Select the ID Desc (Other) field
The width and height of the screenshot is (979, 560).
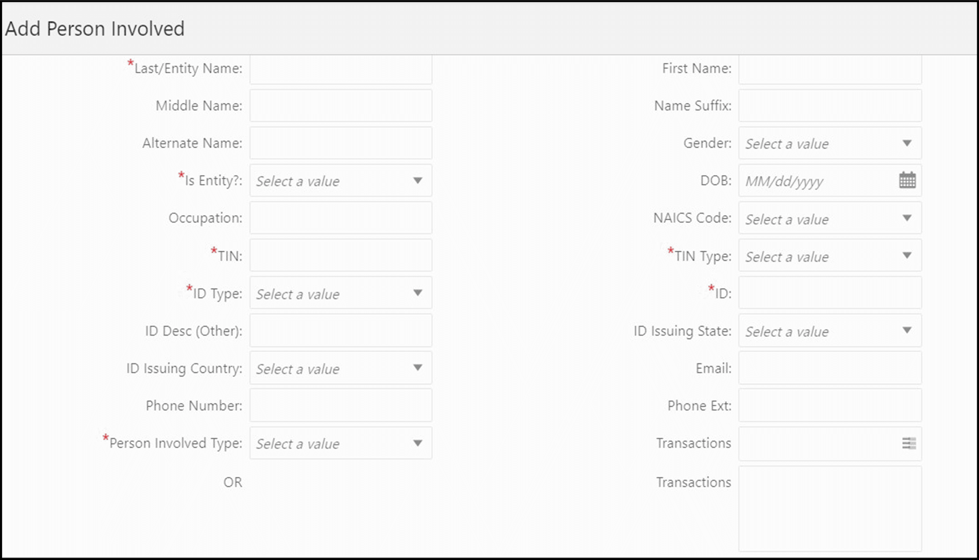click(x=340, y=331)
